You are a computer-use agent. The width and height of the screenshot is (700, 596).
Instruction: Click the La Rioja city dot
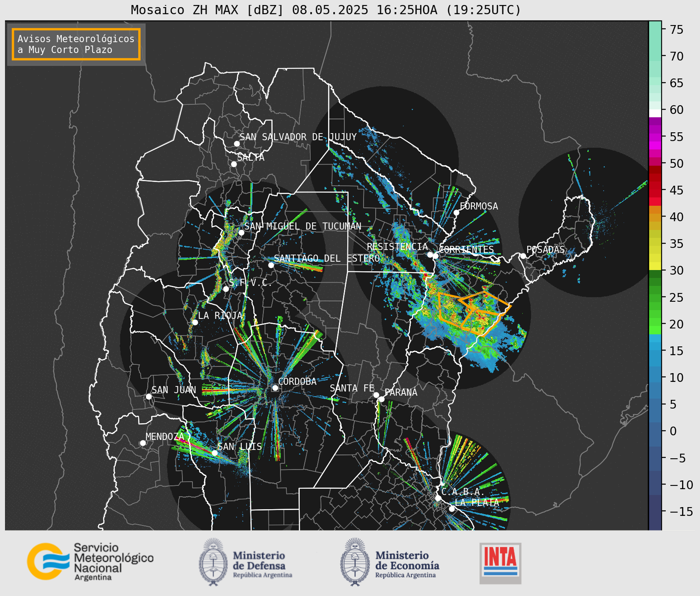(195, 322)
